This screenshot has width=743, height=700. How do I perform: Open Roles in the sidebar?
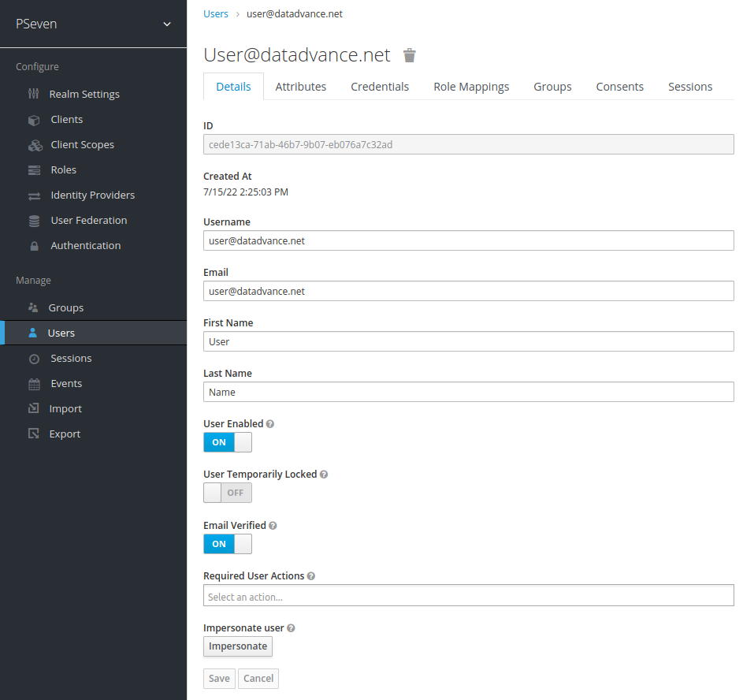[64, 169]
